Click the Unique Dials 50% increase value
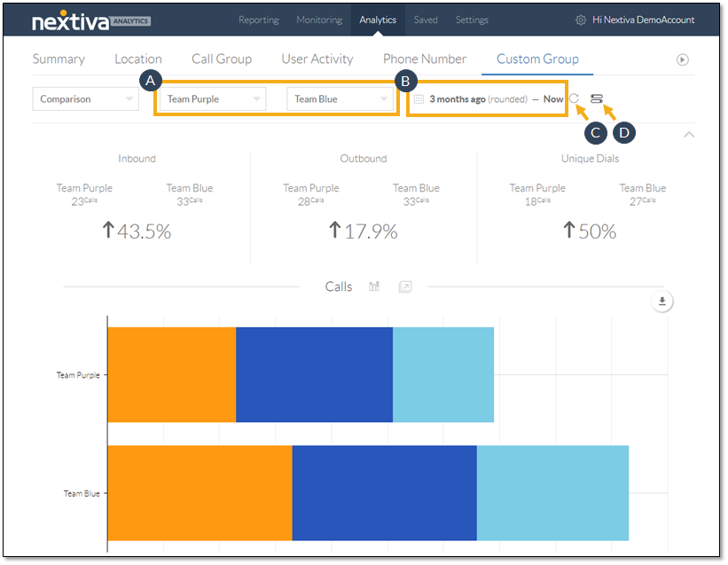The image size is (728, 565). click(590, 231)
